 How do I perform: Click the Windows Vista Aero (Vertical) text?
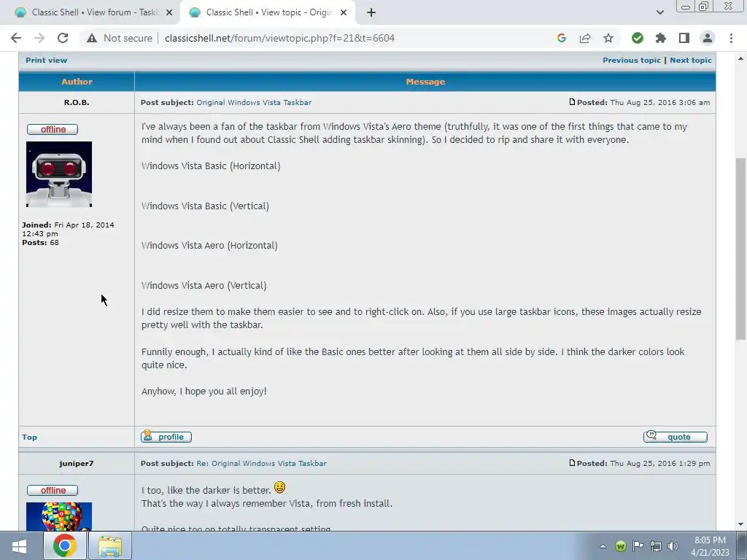coord(204,285)
